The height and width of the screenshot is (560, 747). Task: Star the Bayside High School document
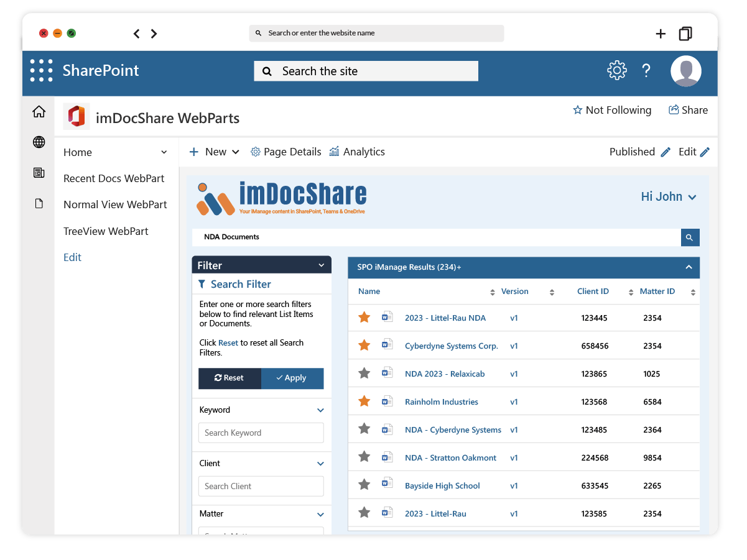364,485
